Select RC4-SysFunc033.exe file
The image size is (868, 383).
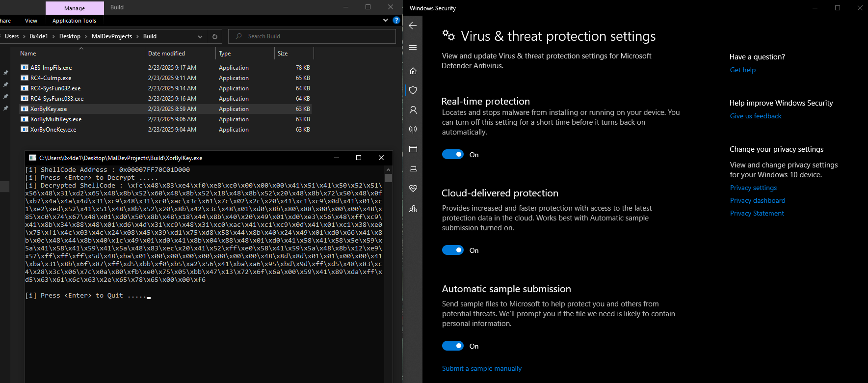pos(57,99)
